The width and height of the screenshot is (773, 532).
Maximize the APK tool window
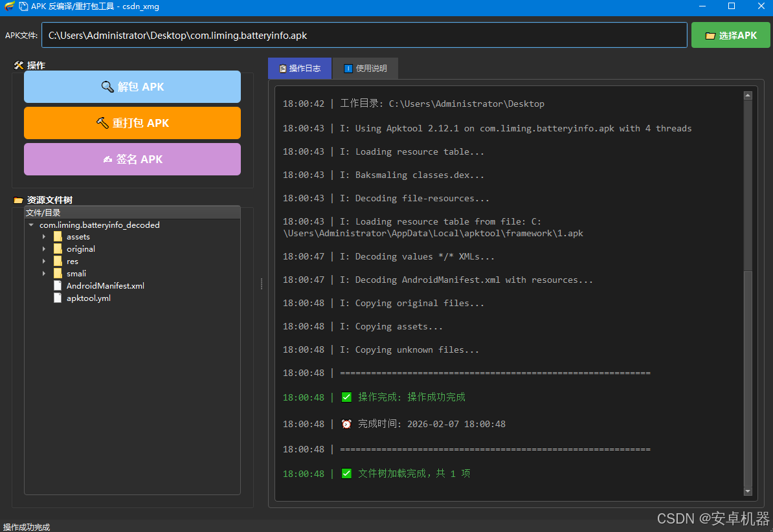(x=732, y=6)
